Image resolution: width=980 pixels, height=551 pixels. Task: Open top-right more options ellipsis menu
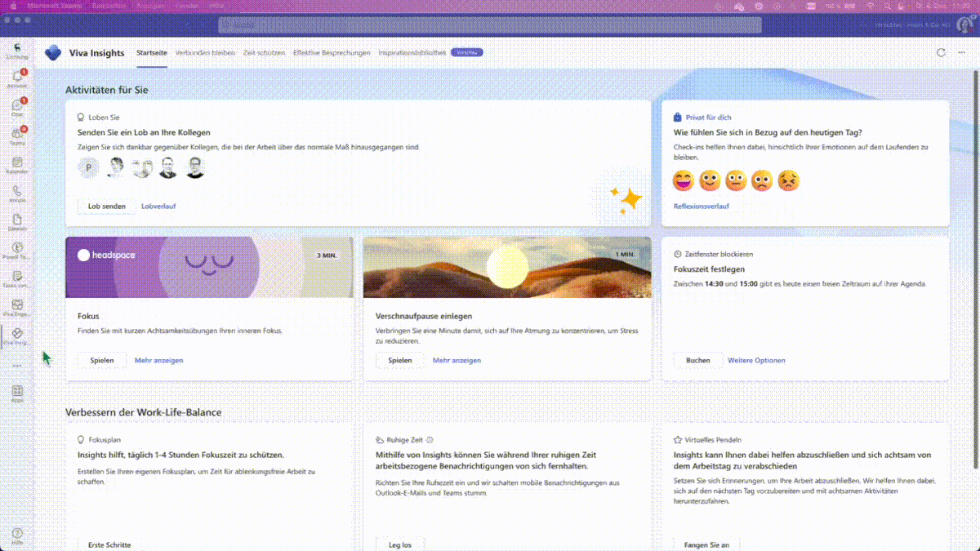[960, 52]
